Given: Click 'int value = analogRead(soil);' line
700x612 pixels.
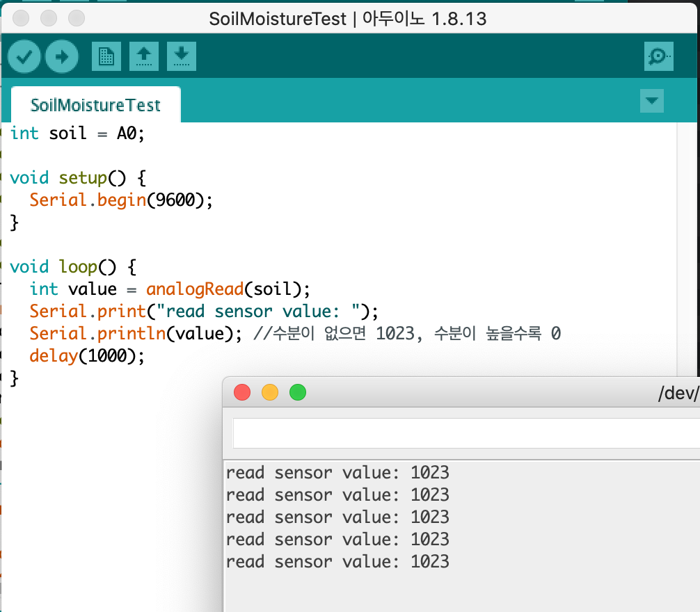Looking at the screenshot, I should pos(170,289).
